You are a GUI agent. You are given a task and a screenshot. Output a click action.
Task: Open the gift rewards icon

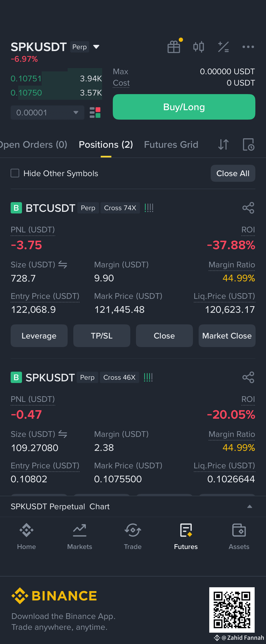tap(174, 47)
